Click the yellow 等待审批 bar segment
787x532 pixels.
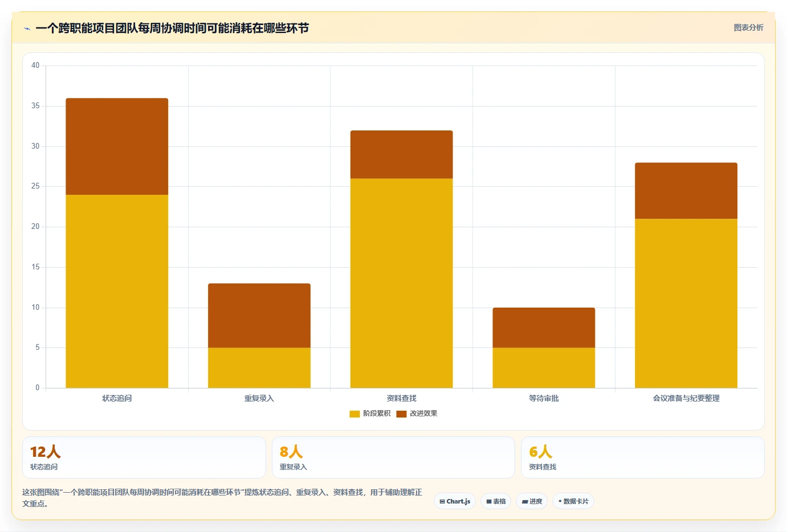(544, 367)
